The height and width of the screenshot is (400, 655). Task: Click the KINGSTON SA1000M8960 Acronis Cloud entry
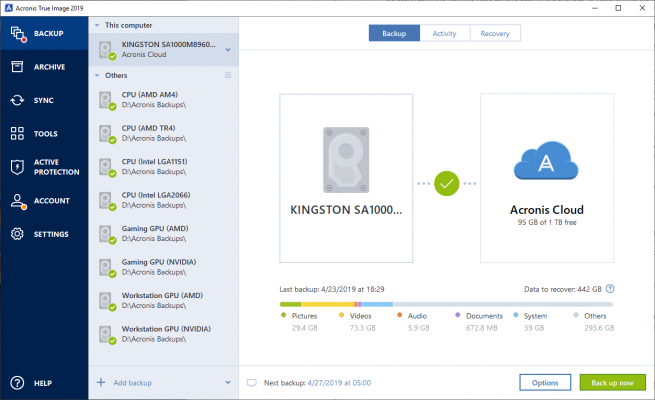click(x=163, y=50)
